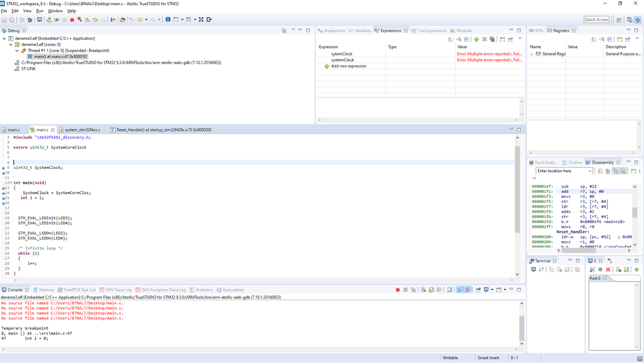Terminate debugging with the red stop icon

pyautogui.click(x=72, y=19)
